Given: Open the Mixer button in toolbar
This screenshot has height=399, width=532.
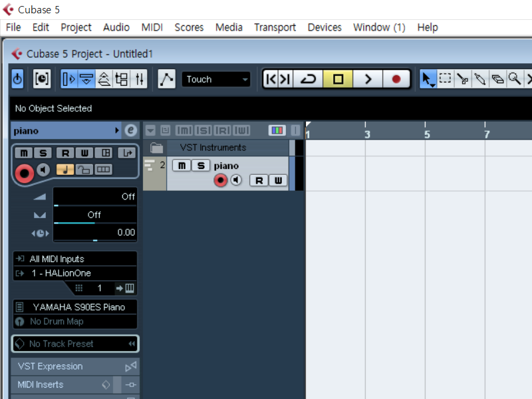Looking at the screenshot, I should [139, 79].
